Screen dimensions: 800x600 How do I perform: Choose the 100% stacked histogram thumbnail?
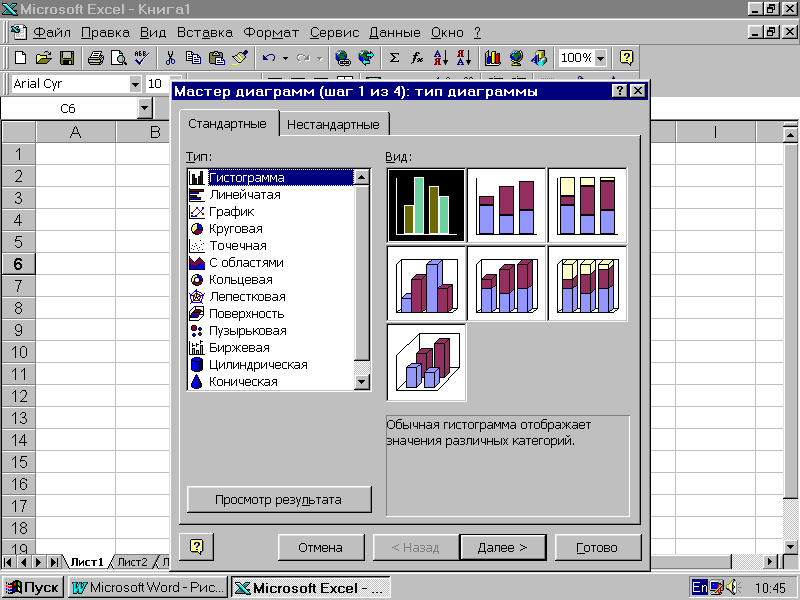coord(587,205)
